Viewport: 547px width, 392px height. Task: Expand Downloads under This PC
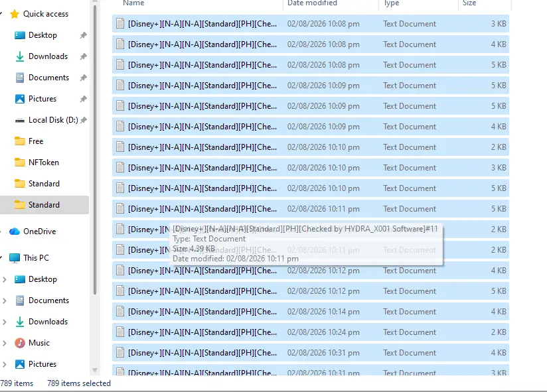pyautogui.click(x=4, y=322)
